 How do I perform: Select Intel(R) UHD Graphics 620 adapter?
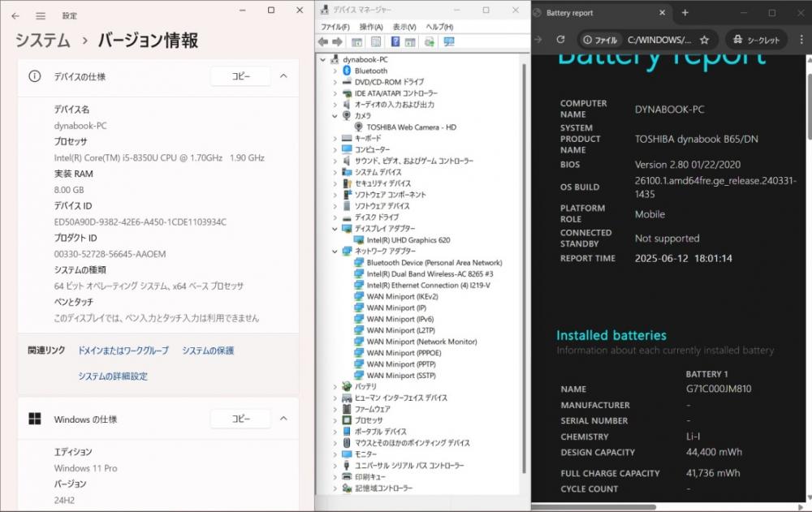(x=408, y=240)
